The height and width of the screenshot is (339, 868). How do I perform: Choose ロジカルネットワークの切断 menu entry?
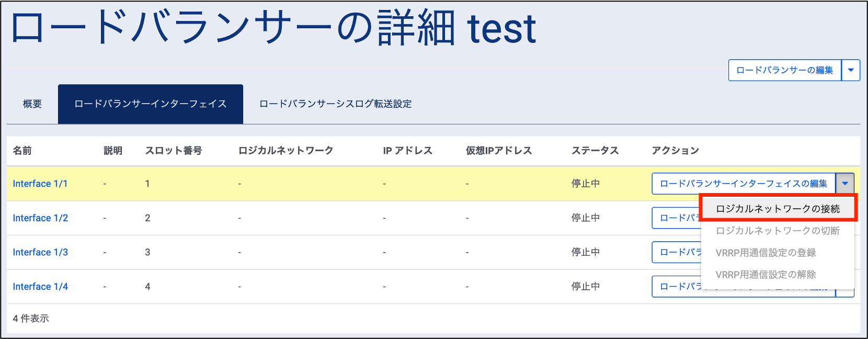pyautogui.click(x=778, y=231)
